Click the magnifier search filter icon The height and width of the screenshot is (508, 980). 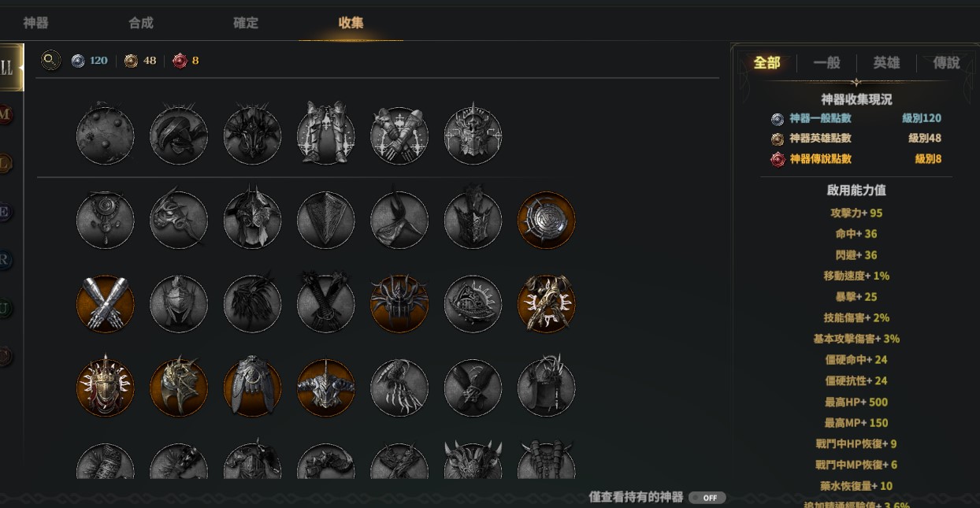pos(51,60)
